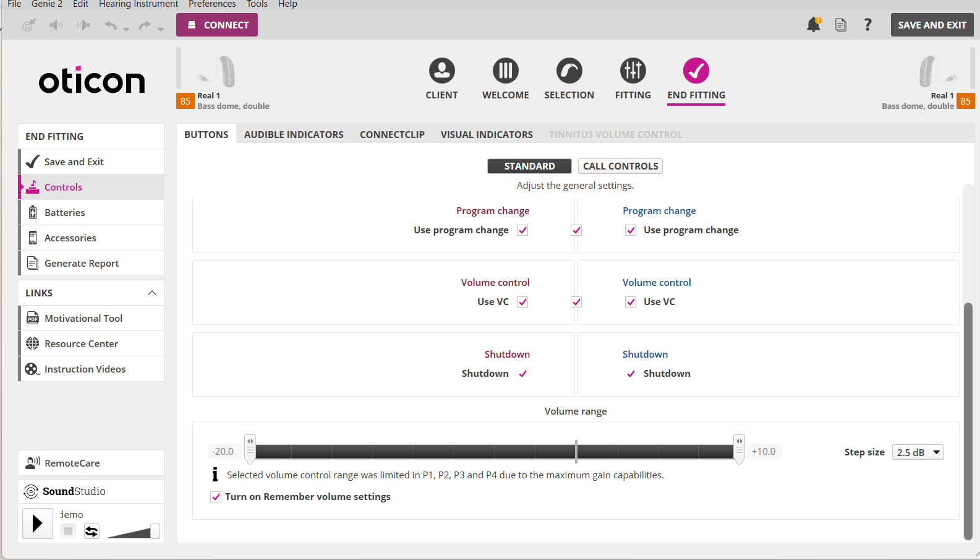
Task: Toggle the binaural volume control link checkbox
Action: pos(576,302)
